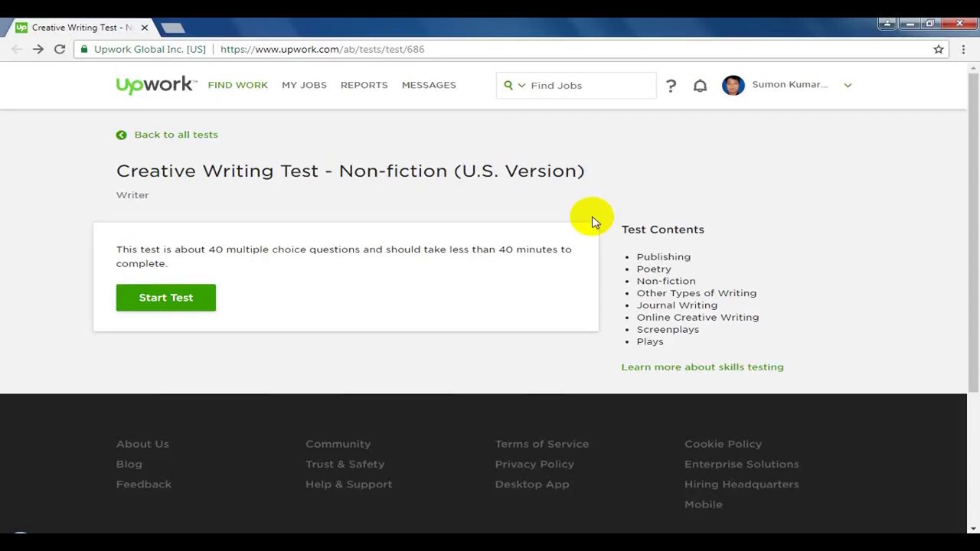The height and width of the screenshot is (551, 980).
Task: Click the help question mark icon
Action: 671,86
